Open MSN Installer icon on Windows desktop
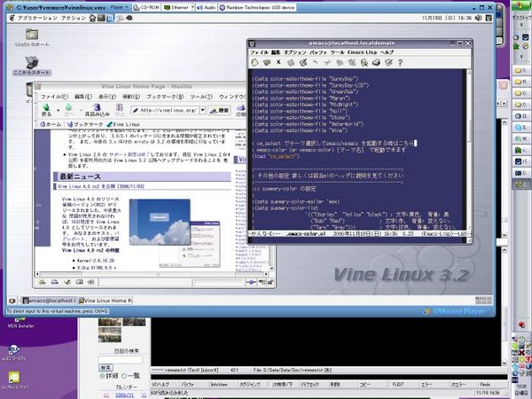Image resolution: width=532 pixels, height=399 pixels. [x=20, y=323]
